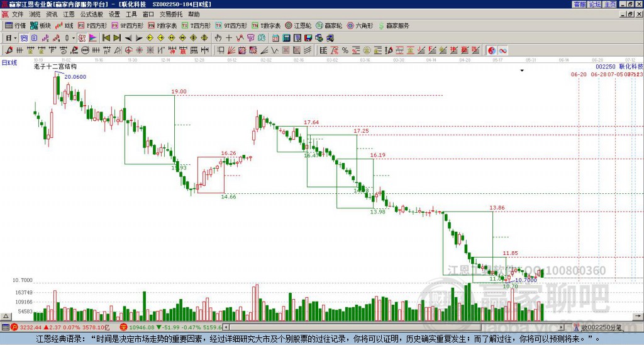Open the 文件 menu
The image size is (644, 345).
pyautogui.click(x=18, y=14)
